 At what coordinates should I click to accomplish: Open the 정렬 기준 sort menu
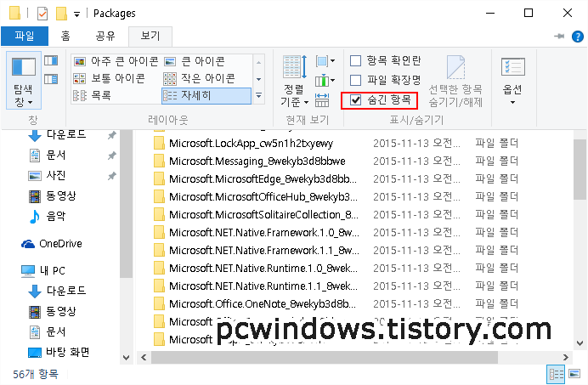(x=295, y=80)
